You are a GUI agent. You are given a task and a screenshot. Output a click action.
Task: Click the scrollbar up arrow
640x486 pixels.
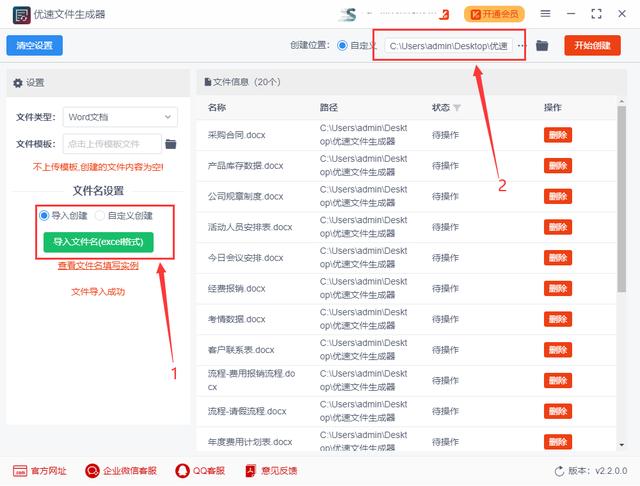pyautogui.click(x=622, y=101)
